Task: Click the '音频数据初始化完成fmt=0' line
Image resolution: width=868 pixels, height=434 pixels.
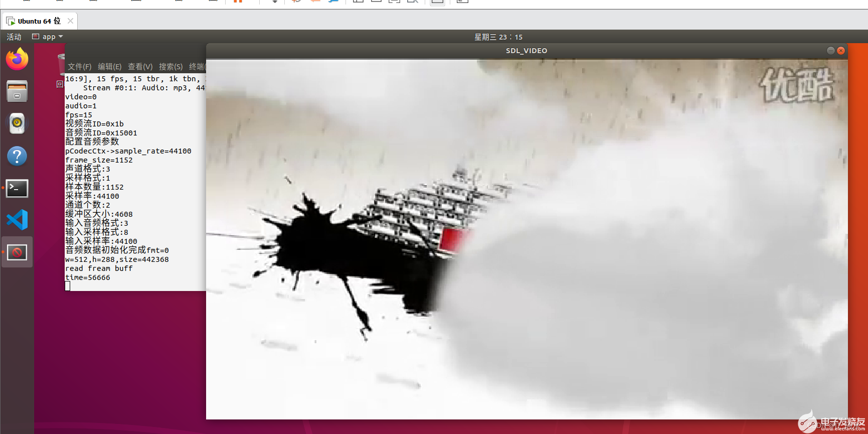Action: point(117,250)
